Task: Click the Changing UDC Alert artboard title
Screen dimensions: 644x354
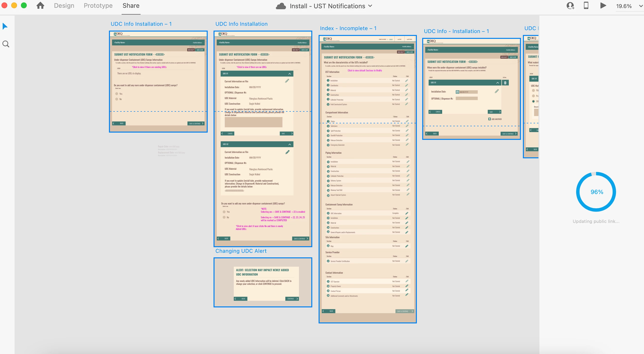Action: pos(241,251)
